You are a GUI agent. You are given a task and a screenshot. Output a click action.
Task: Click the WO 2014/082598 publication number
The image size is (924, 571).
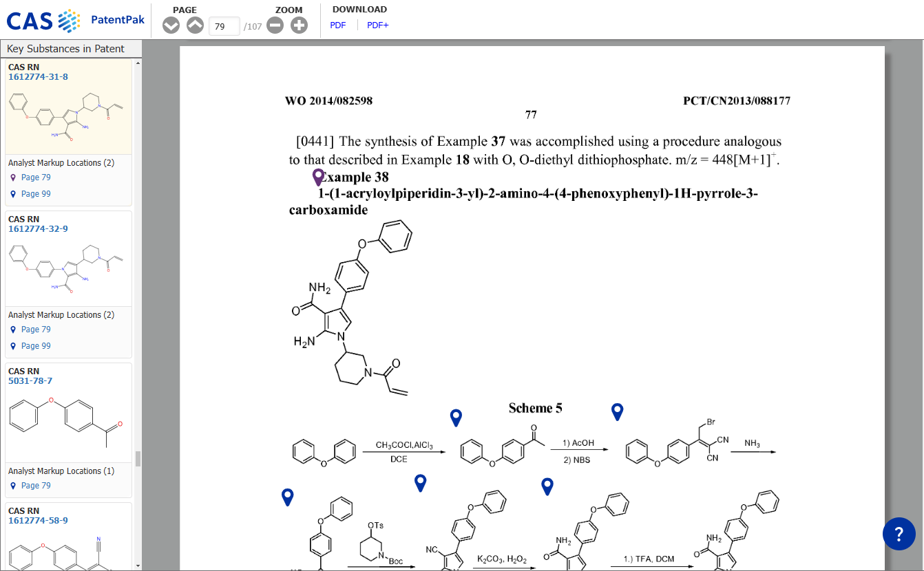pos(328,101)
